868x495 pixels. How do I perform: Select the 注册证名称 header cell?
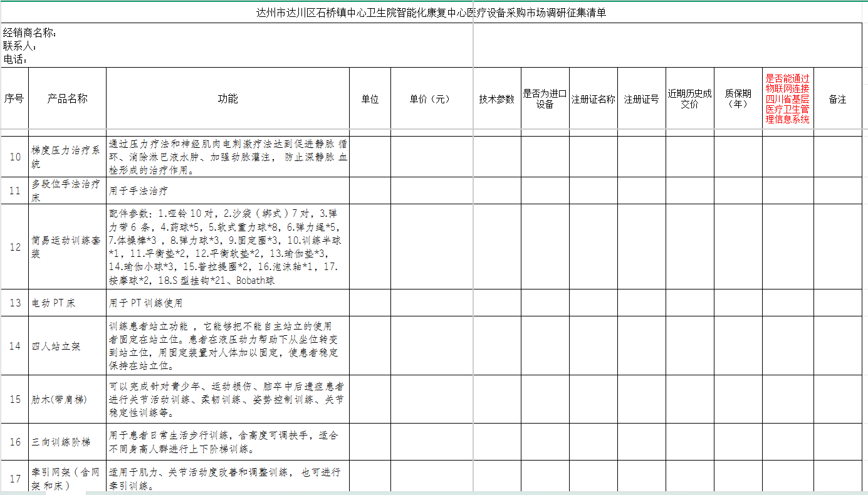point(593,99)
